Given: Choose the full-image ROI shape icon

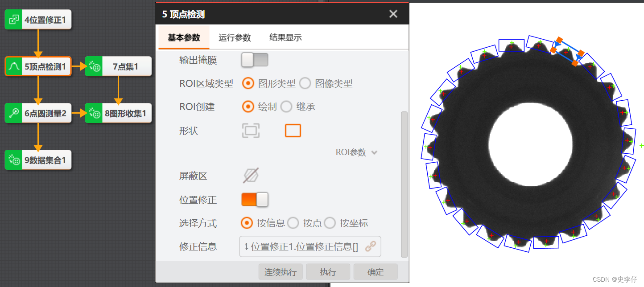Looking at the screenshot, I should point(251,131).
